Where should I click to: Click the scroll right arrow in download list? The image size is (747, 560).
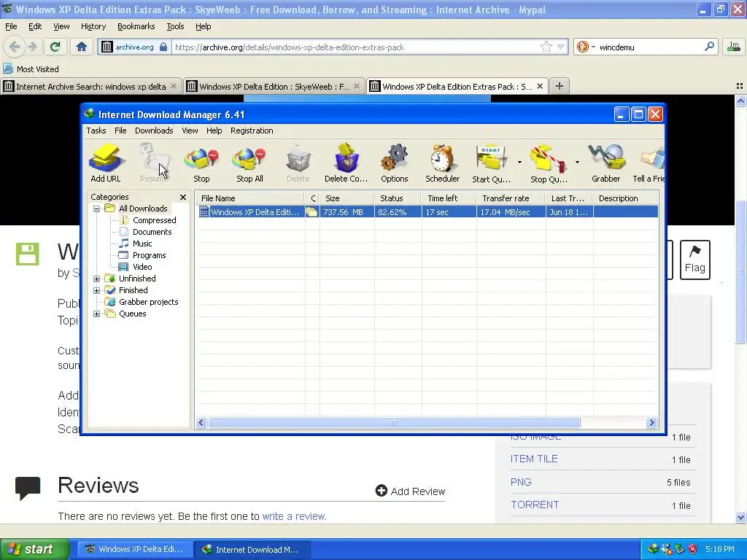pos(651,423)
